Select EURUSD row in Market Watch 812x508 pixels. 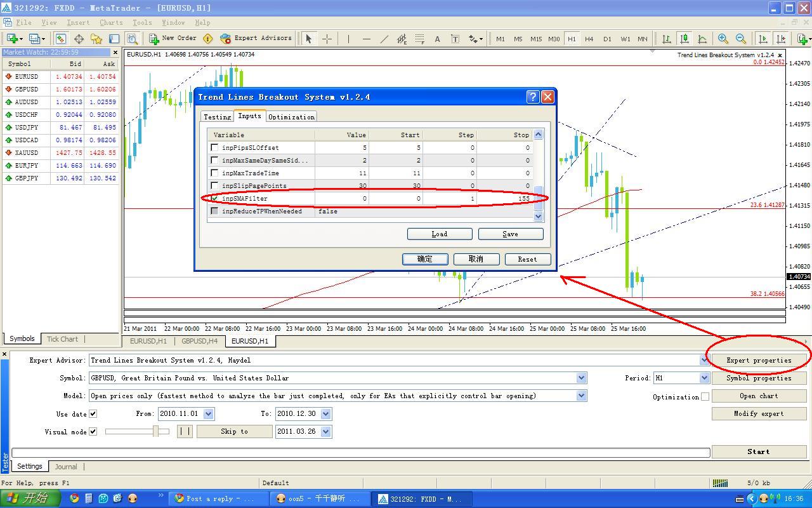pyautogui.click(x=27, y=77)
